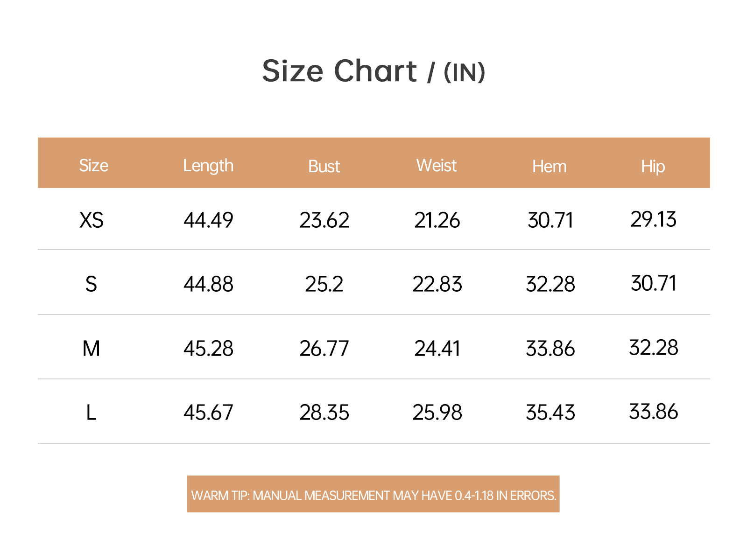Click the M length value 45.28
Image resolution: width=747 pixels, height=560 pixels.
pyautogui.click(x=208, y=349)
